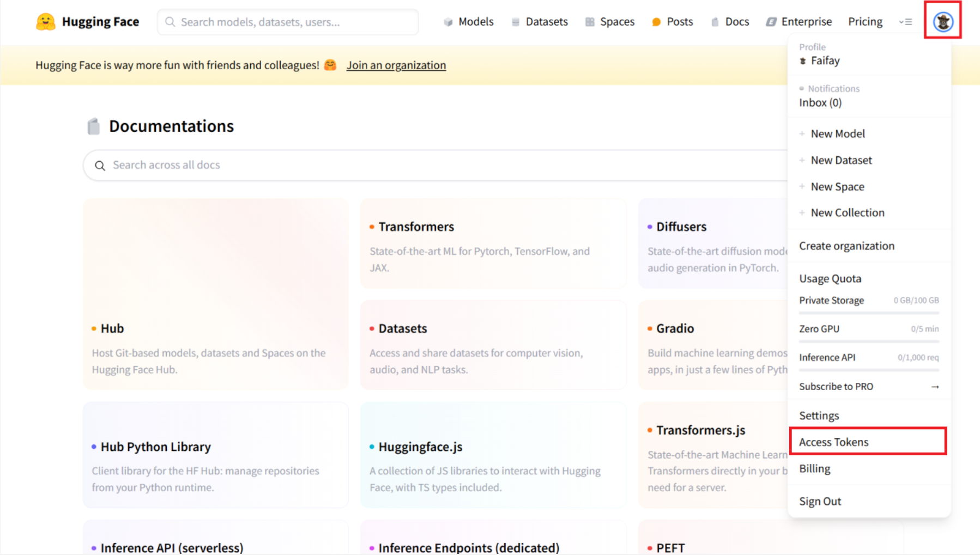Image resolution: width=980 pixels, height=555 pixels.
Task: Click Sign Out in the menu
Action: click(820, 501)
